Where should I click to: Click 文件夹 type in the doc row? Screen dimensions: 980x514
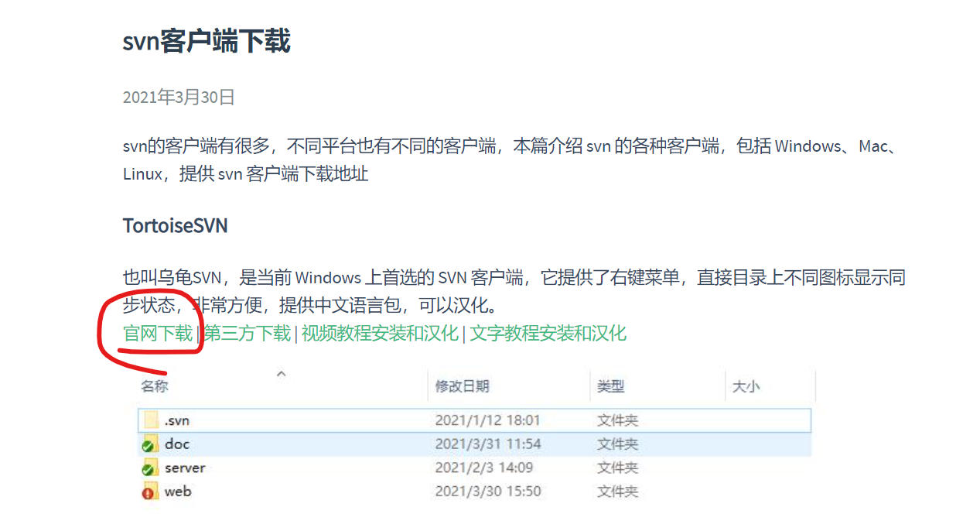click(x=617, y=444)
